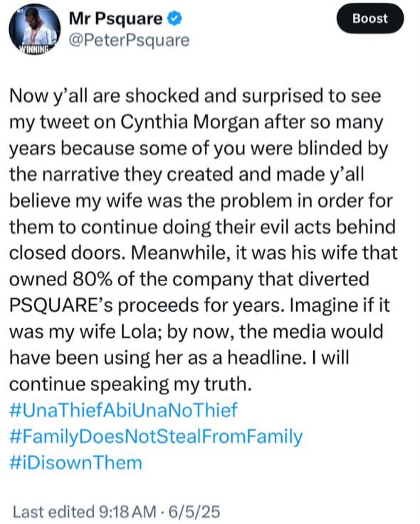
Task: Click the Boost button
Action: [x=370, y=19]
